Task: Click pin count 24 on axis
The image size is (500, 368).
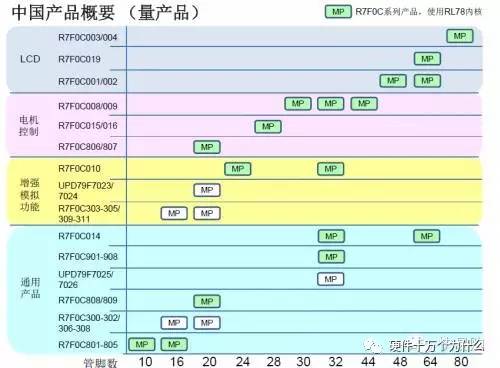Action: tap(242, 362)
